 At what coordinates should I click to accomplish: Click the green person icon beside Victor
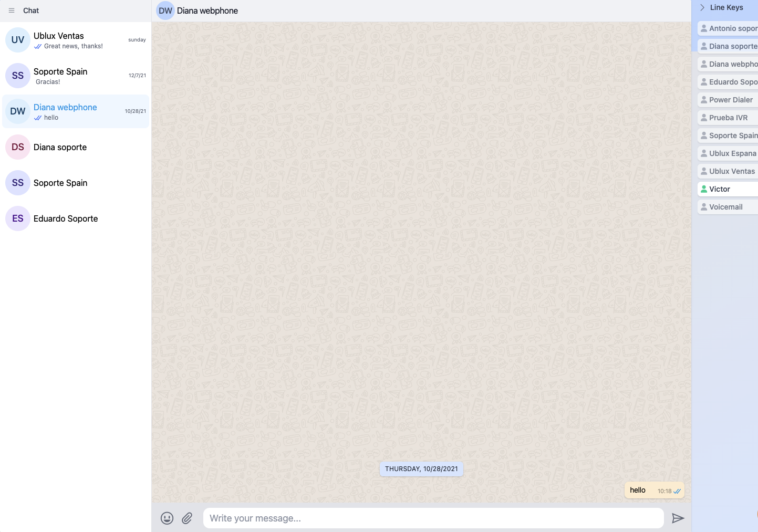click(704, 189)
